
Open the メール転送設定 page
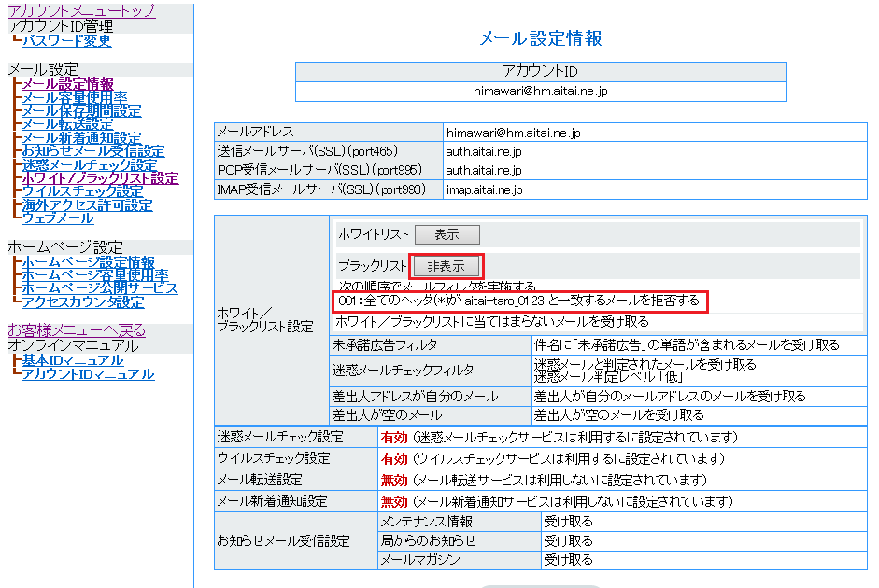pyautogui.click(x=67, y=124)
